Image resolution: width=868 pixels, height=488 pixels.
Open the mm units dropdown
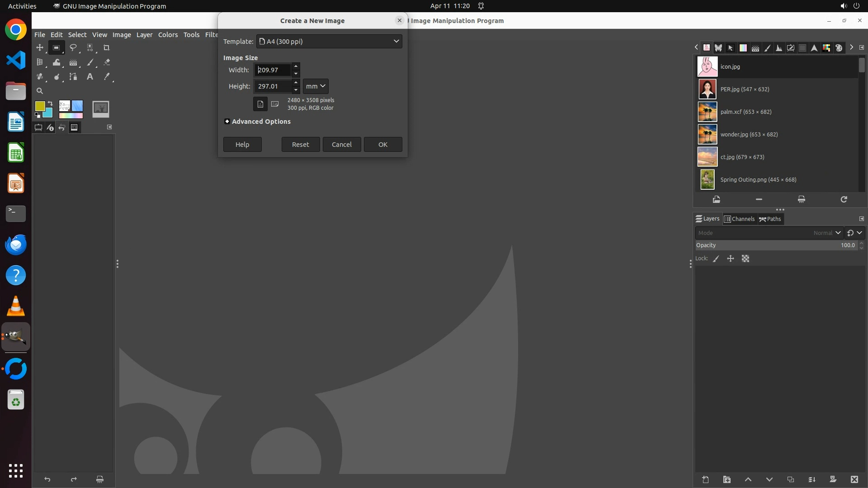tap(315, 86)
